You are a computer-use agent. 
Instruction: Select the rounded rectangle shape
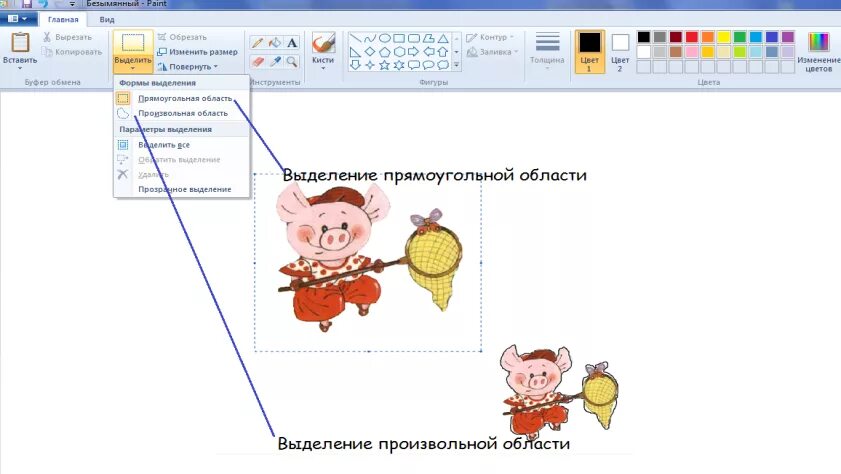point(414,39)
